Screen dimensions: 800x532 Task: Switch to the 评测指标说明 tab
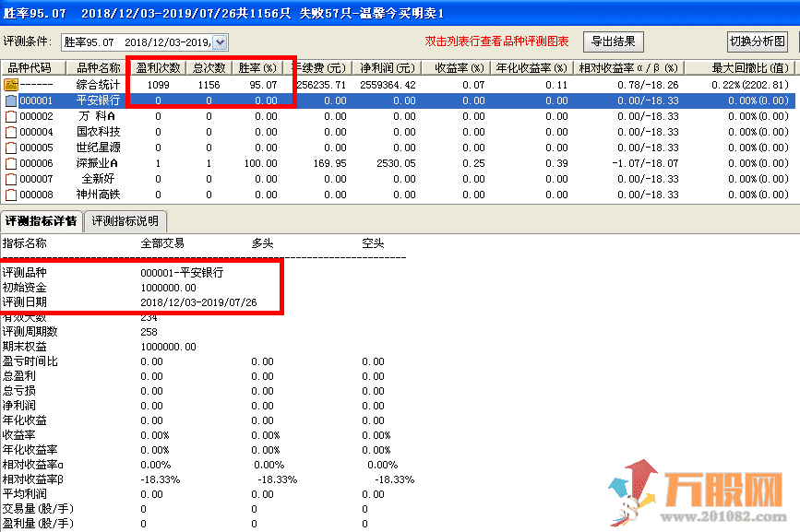125,221
